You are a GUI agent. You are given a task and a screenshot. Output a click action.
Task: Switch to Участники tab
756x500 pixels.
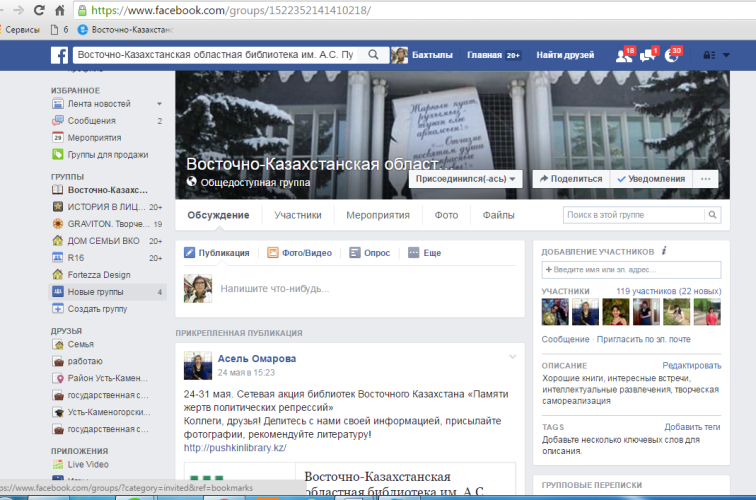(x=297, y=215)
